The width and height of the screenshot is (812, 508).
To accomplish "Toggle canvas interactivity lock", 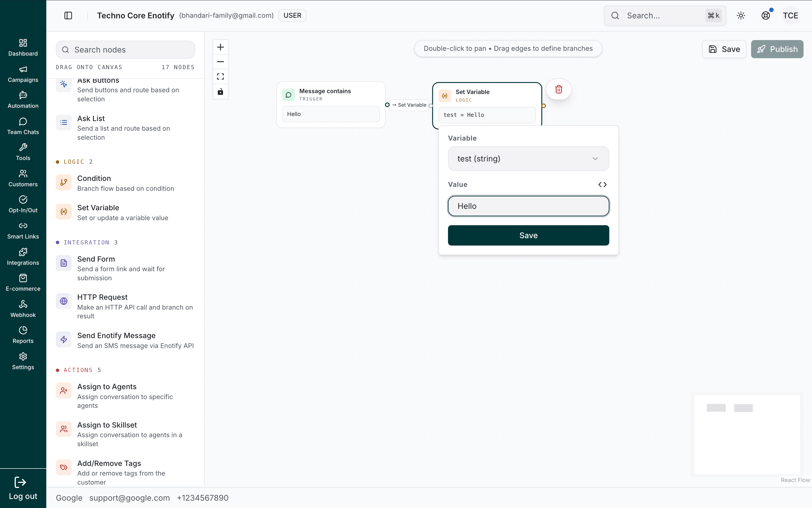I will (x=220, y=91).
